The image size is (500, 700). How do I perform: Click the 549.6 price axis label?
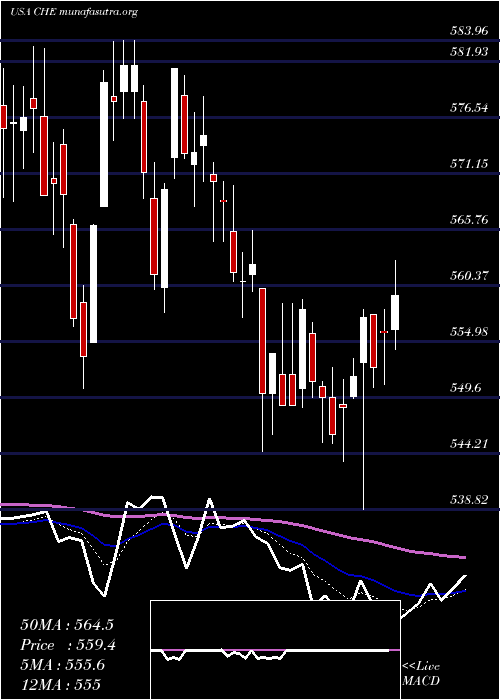pos(466,388)
